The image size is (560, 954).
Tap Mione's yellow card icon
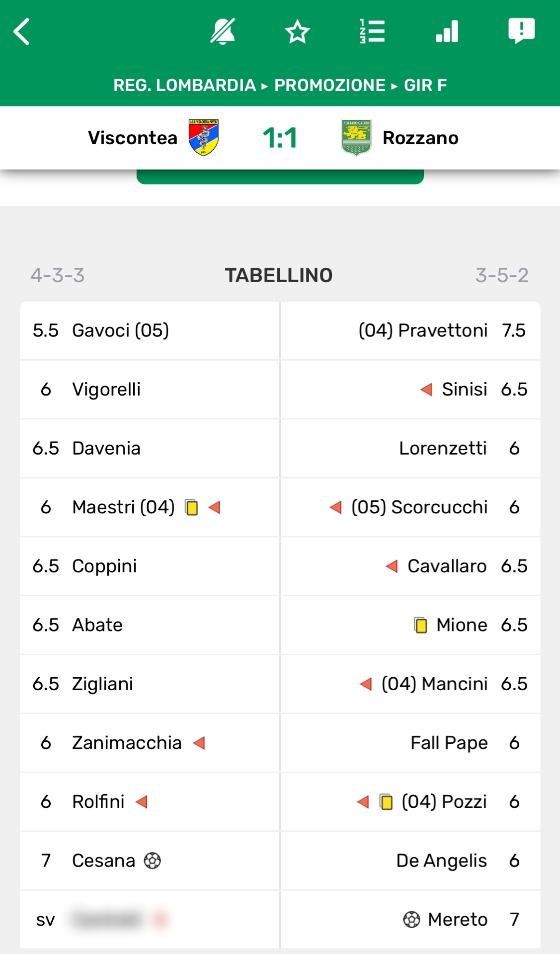pyautogui.click(x=420, y=625)
